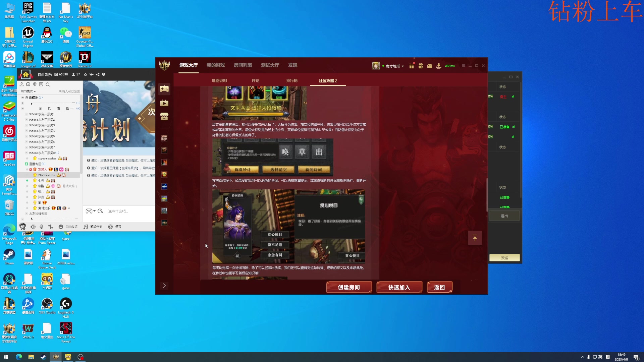Click the YY user avatar at bottom
The height and width of the screenshot is (362, 644).
22,227
